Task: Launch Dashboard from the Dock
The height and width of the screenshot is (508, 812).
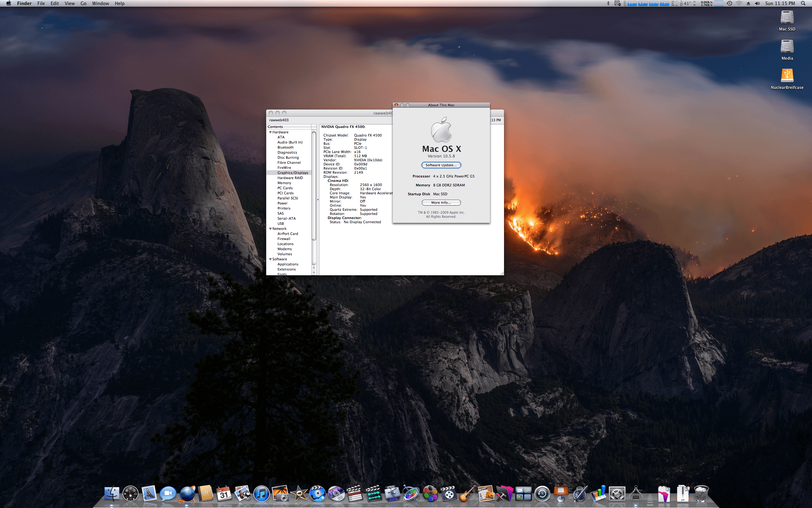Action: (131, 493)
